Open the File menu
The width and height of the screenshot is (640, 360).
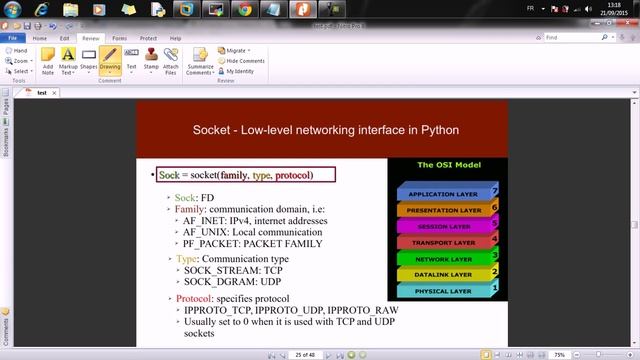(x=13, y=38)
